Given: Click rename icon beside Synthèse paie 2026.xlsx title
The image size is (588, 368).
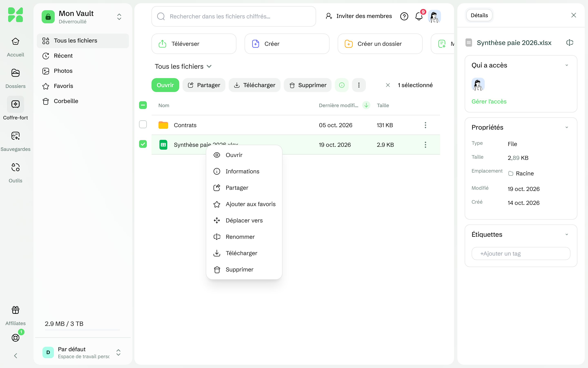Looking at the screenshot, I should click(570, 43).
